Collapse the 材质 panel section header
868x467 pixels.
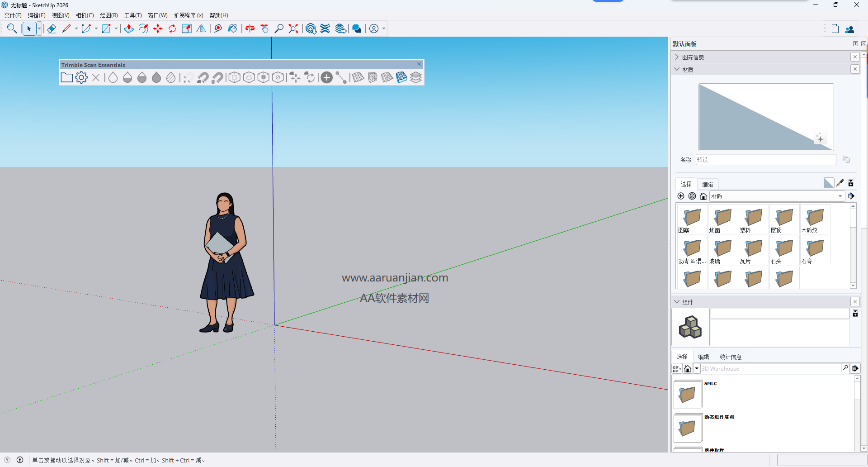point(677,69)
